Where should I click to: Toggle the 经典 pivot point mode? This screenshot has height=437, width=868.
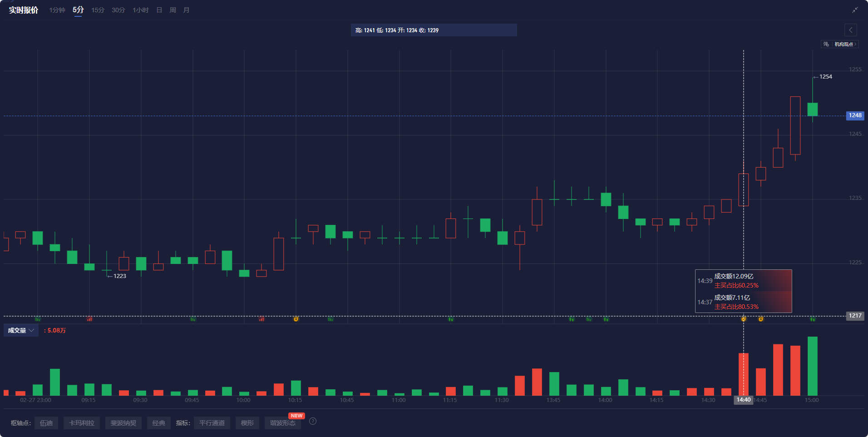(x=158, y=422)
